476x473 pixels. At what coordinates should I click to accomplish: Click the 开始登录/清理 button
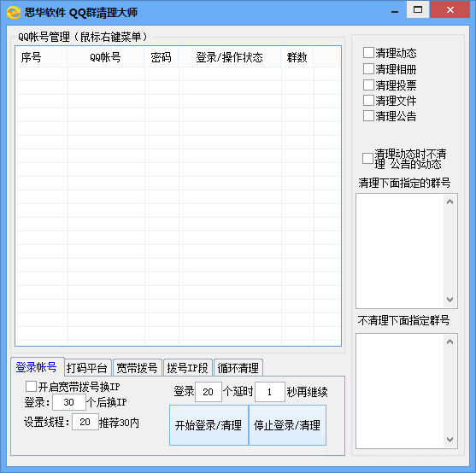tap(209, 425)
